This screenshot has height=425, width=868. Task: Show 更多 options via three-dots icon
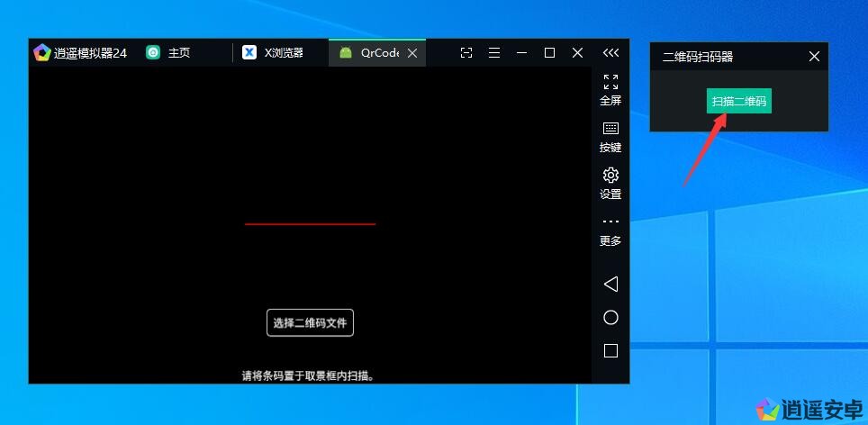click(610, 222)
